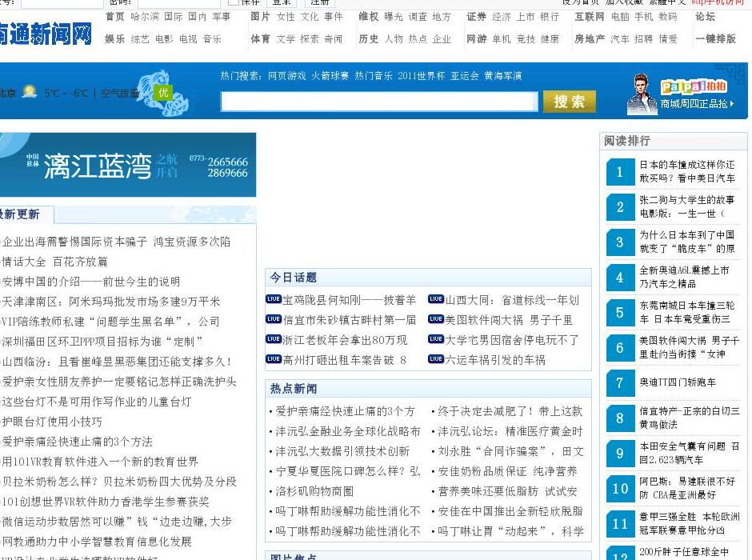Click LIVE icon before 大学宅男因宿舍停电
Screen dimensions: 752x560
[x=436, y=339]
